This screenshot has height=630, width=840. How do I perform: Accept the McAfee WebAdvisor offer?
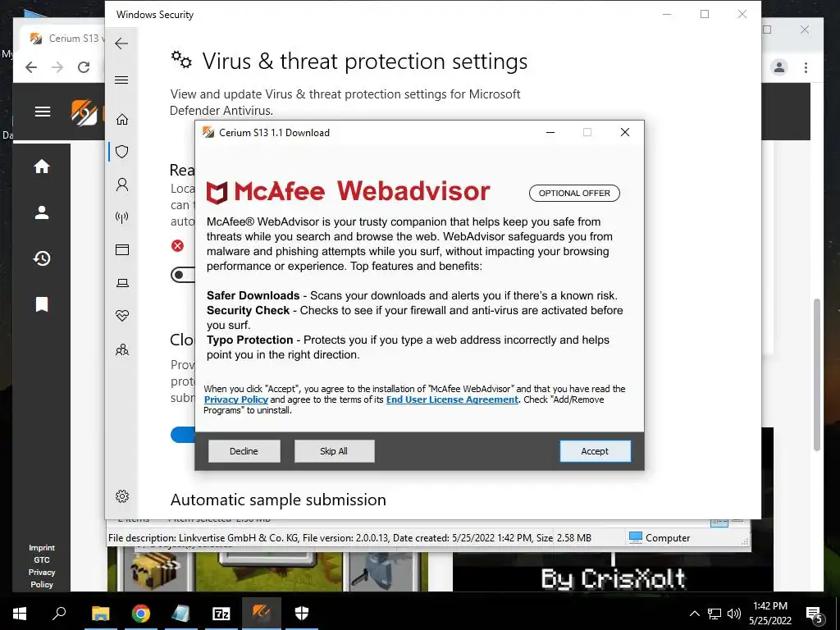pyautogui.click(x=595, y=451)
